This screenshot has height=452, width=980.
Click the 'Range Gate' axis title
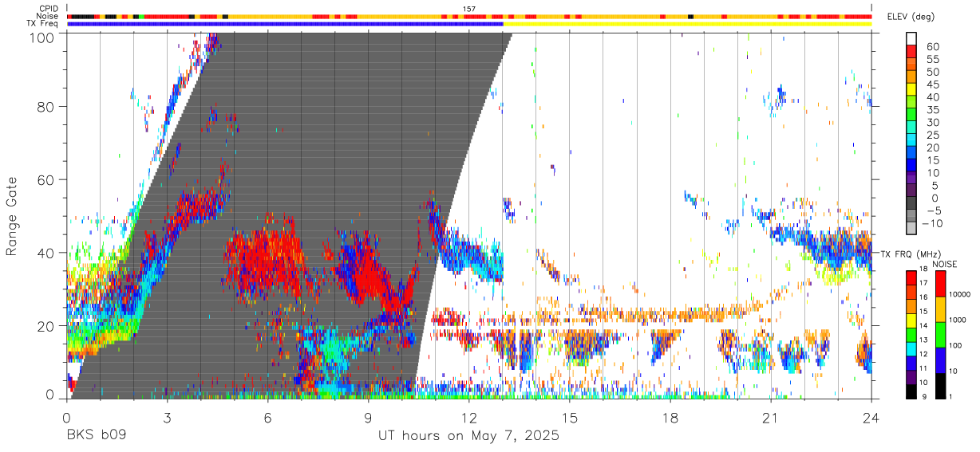pyautogui.click(x=13, y=216)
